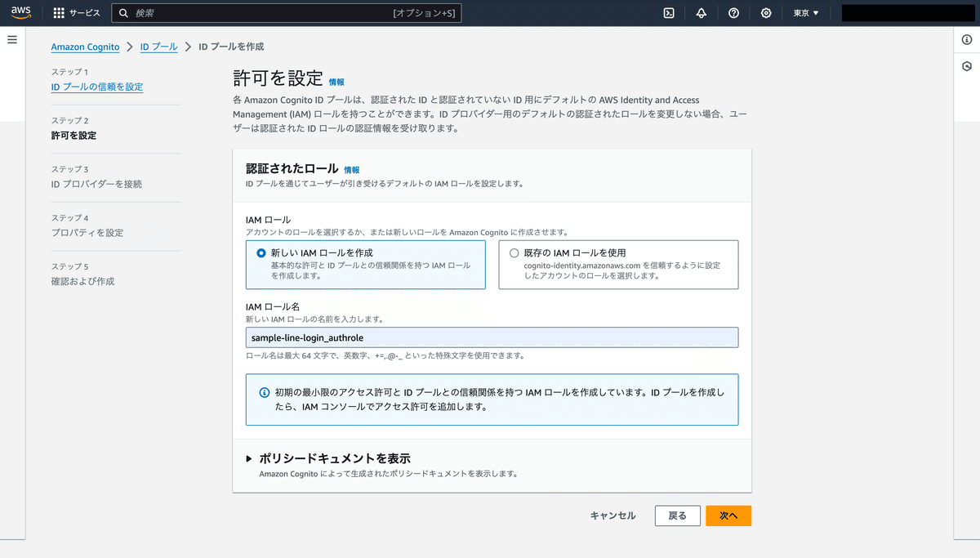Show notifications bell
This screenshot has height=558, width=980.
[702, 13]
